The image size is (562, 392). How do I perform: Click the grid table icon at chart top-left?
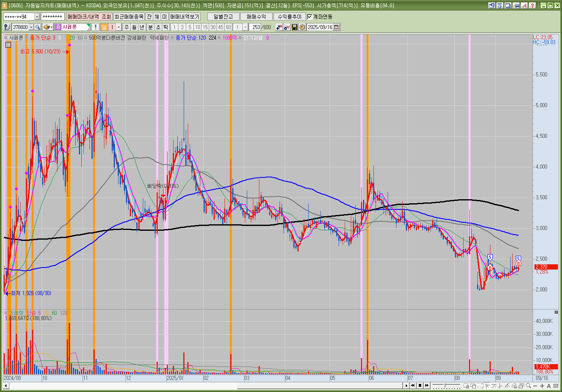(x=8, y=45)
